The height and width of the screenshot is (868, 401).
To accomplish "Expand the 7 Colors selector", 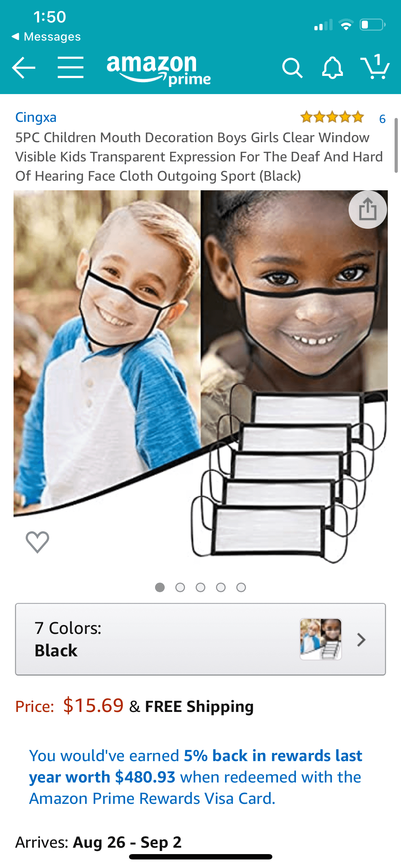I will click(200, 639).
